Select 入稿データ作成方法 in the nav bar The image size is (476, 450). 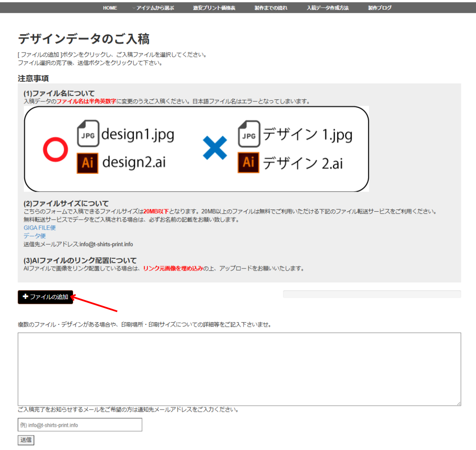pyautogui.click(x=327, y=8)
